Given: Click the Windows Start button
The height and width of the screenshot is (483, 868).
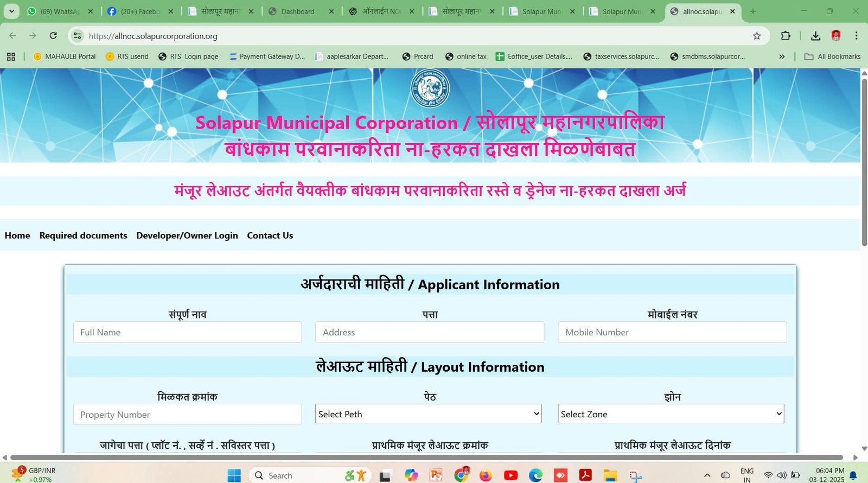Looking at the screenshot, I should (234, 475).
